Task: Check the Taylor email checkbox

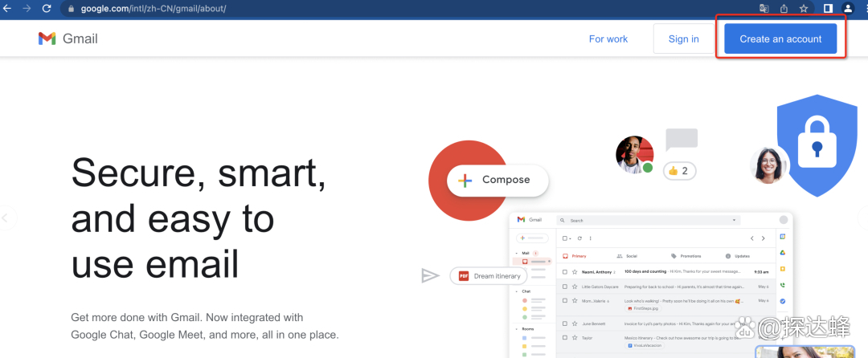Action: pyautogui.click(x=565, y=338)
